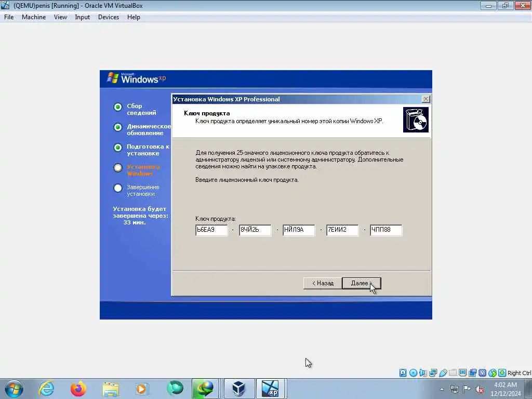
Task: Click the Далее (Next) button
Action: pos(362,283)
